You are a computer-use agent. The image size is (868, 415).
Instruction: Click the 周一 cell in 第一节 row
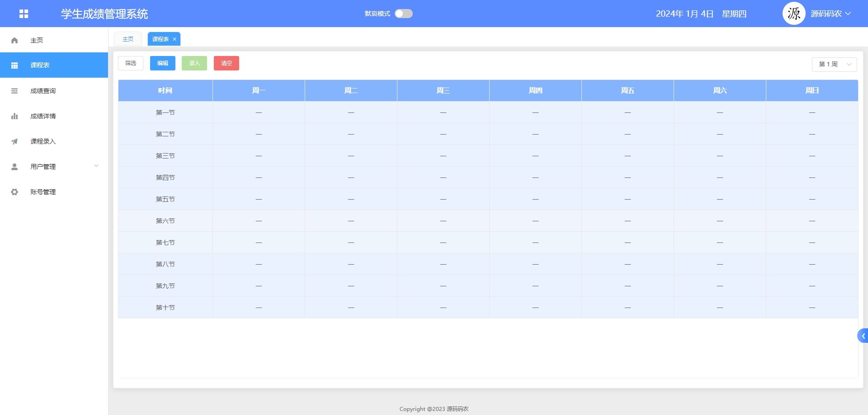(259, 112)
